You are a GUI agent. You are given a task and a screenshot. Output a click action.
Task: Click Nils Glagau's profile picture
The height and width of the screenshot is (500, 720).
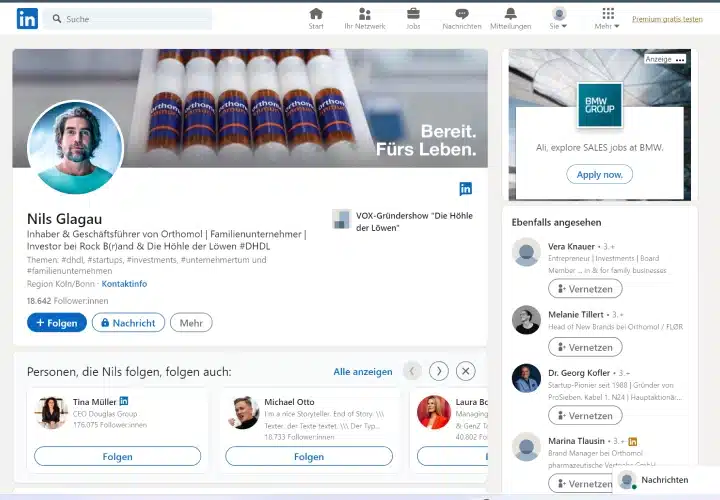click(x=75, y=147)
